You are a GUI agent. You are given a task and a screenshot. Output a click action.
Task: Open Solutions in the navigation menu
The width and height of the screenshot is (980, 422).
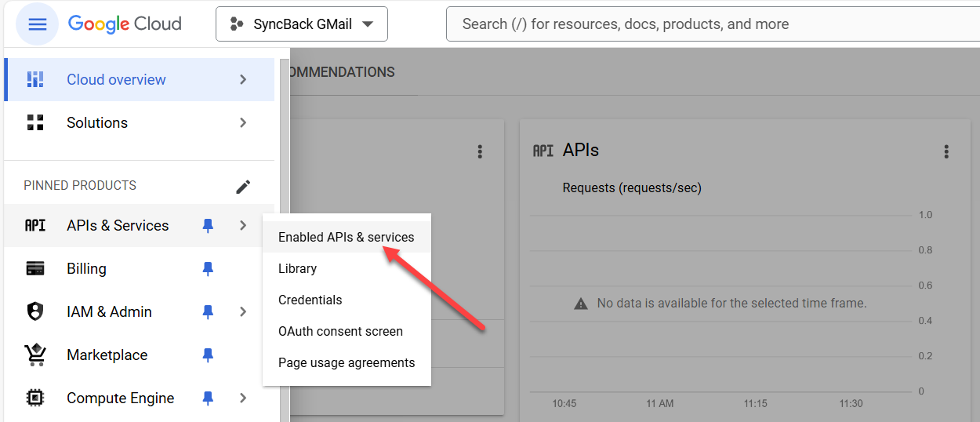tap(140, 122)
